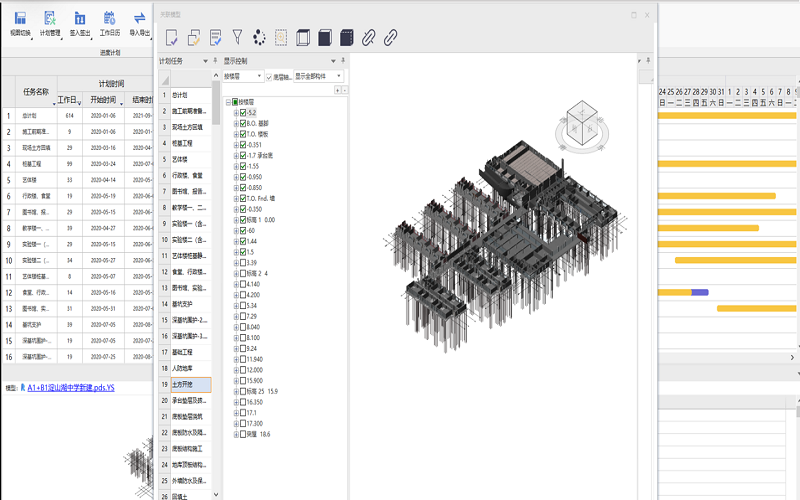The width and height of the screenshot is (800, 500).
Task: Switch to solid shaded cube display mode
Action: tap(325, 38)
